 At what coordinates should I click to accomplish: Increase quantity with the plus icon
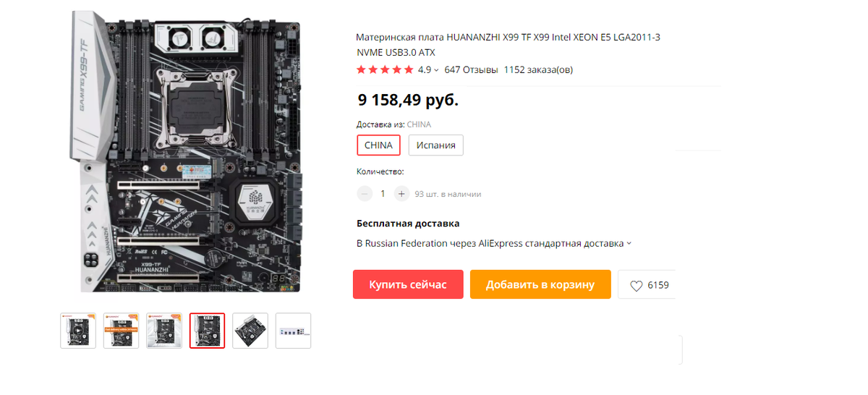point(401,194)
